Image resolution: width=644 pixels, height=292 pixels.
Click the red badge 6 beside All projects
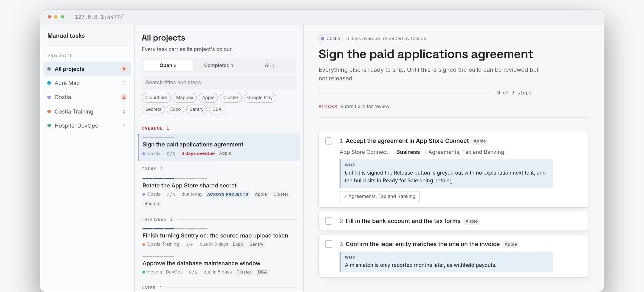(x=124, y=69)
